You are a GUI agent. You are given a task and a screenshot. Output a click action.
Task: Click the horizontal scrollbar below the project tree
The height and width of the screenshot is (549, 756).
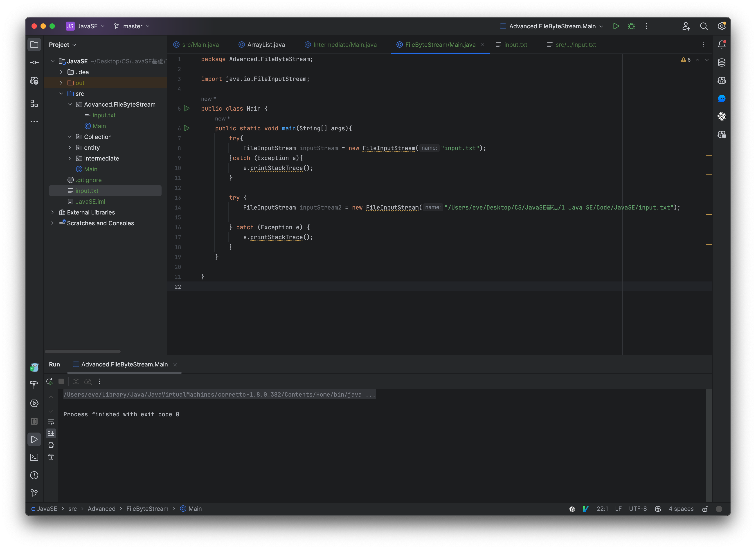click(83, 351)
